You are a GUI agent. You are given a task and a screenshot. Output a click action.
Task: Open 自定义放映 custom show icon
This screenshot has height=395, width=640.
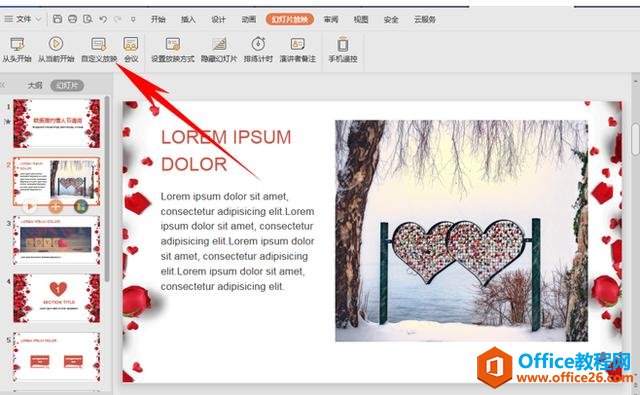pos(99,44)
